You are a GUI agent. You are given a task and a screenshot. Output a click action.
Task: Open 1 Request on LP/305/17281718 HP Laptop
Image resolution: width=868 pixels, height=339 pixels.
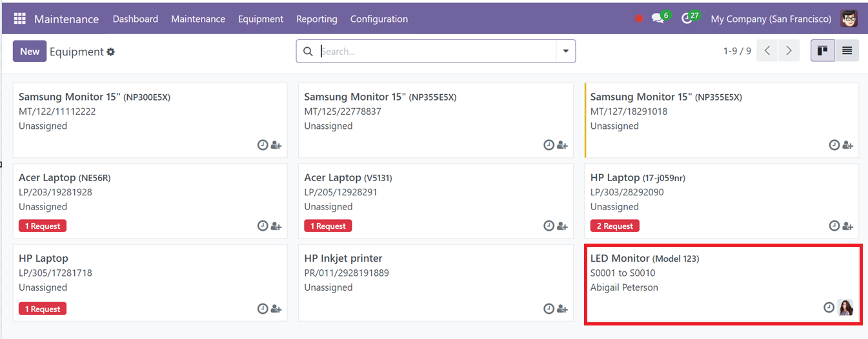(43, 309)
